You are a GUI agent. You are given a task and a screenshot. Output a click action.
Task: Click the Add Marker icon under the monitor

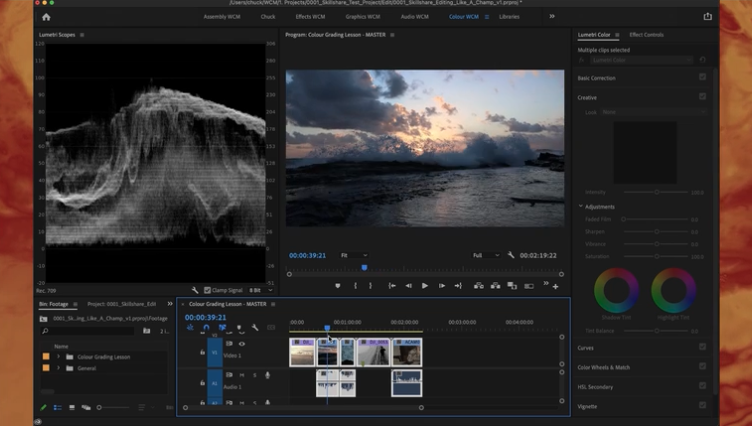click(338, 286)
